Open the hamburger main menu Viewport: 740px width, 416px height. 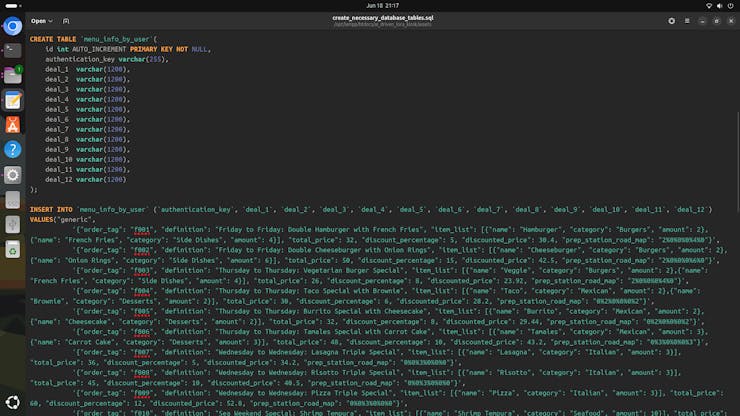tap(687, 21)
